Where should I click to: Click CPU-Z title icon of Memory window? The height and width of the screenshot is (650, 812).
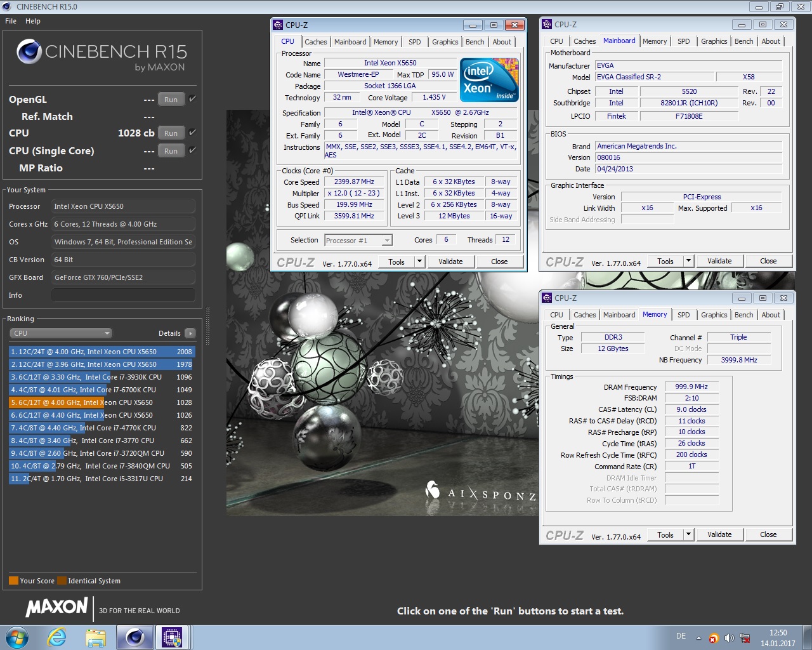(547, 298)
